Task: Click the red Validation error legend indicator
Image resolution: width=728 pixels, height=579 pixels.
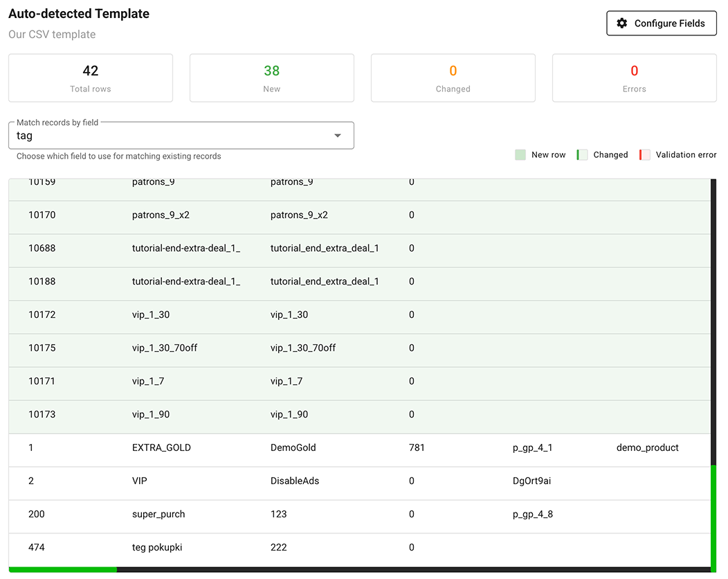Action: pos(644,155)
